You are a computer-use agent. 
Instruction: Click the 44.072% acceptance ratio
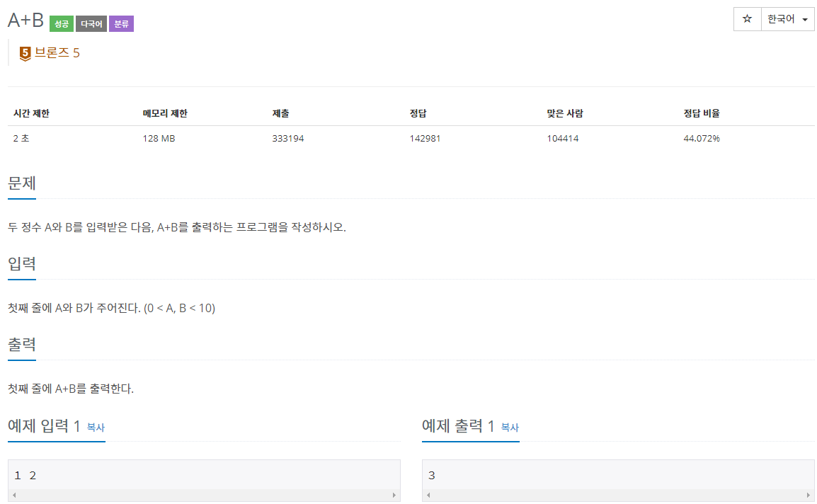(x=702, y=138)
